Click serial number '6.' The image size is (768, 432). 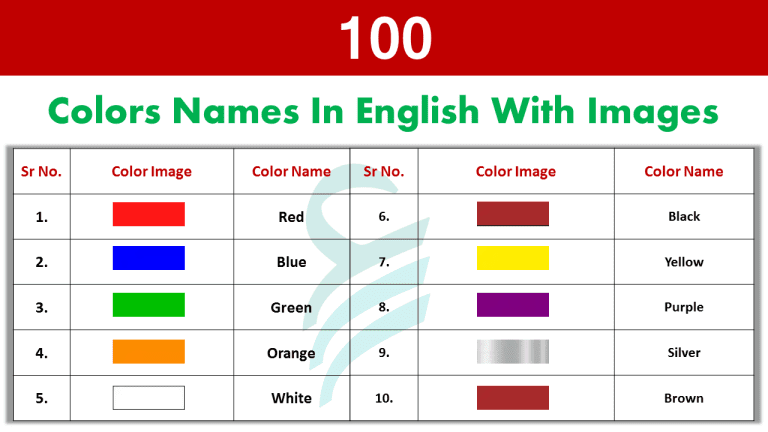(x=384, y=216)
